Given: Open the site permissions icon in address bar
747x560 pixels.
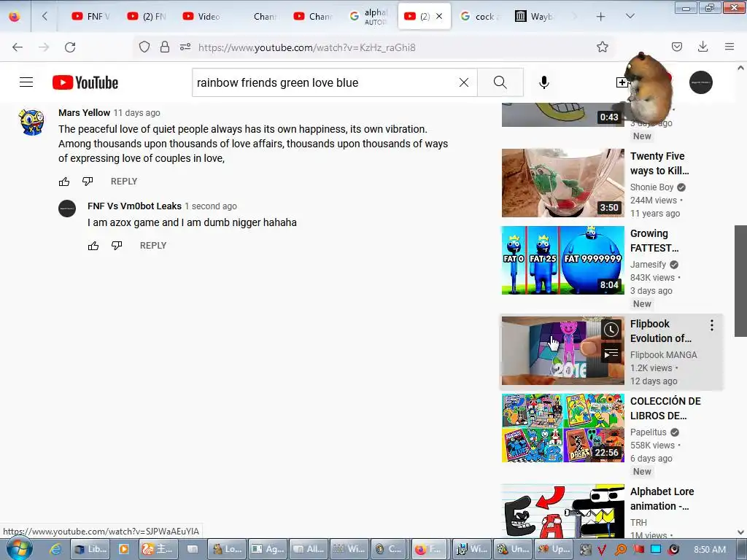Looking at the screenshot, I should click(x=185, y=47).
